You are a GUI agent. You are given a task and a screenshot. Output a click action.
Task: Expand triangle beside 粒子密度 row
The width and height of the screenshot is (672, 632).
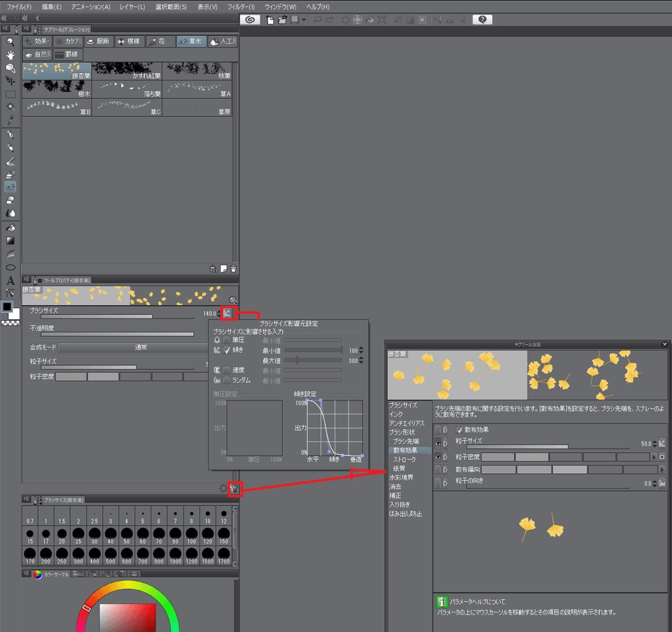tap(445, 457)
